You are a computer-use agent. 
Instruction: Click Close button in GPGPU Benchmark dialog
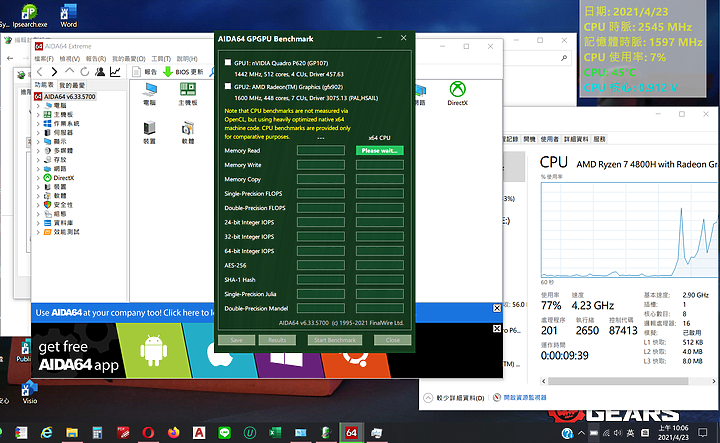pos(393,340)
